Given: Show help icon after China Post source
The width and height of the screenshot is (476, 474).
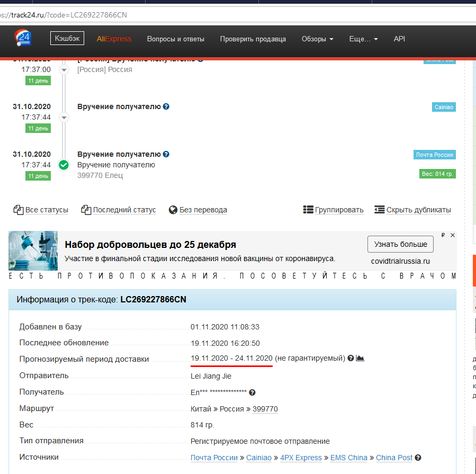Looking at the screenshot, I should 418,458.
